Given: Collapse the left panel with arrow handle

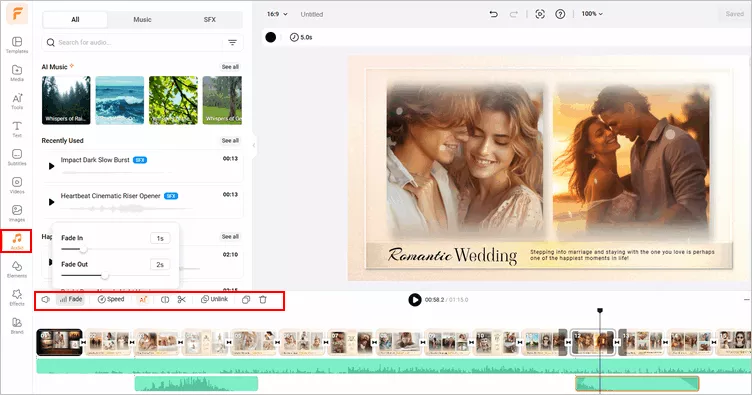Looking at the screenshot, I should pyautogui.click(x=254, y=145).
